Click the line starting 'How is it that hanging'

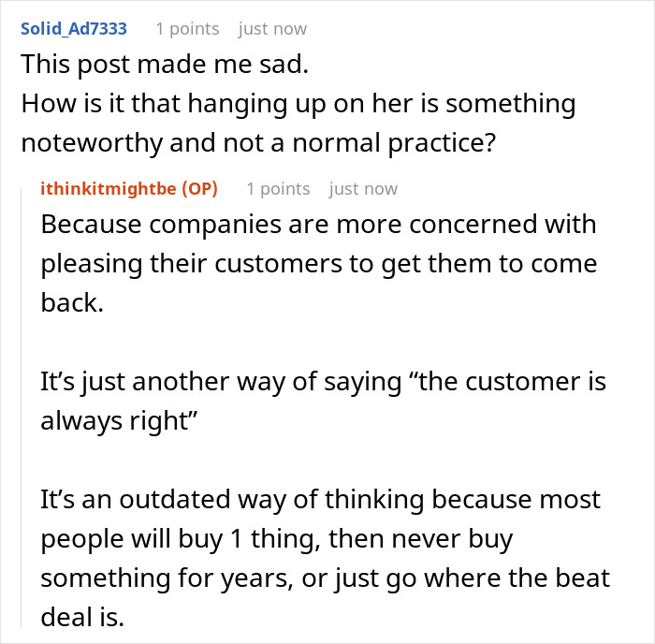(x=298, y=103)
